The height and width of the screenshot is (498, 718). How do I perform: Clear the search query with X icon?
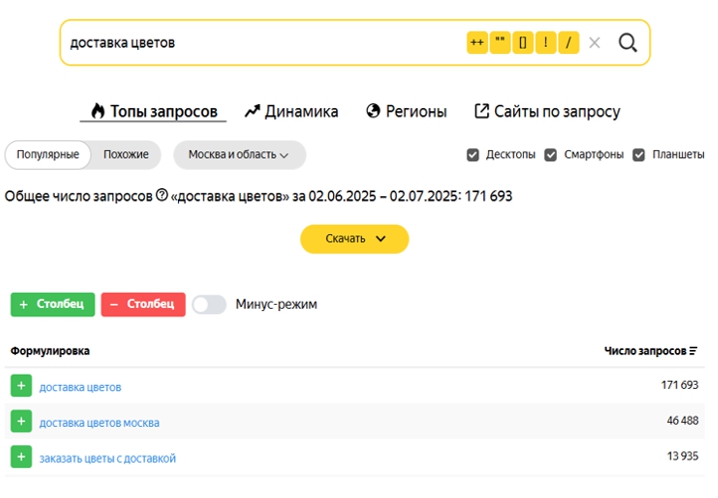tap(595, 43)
